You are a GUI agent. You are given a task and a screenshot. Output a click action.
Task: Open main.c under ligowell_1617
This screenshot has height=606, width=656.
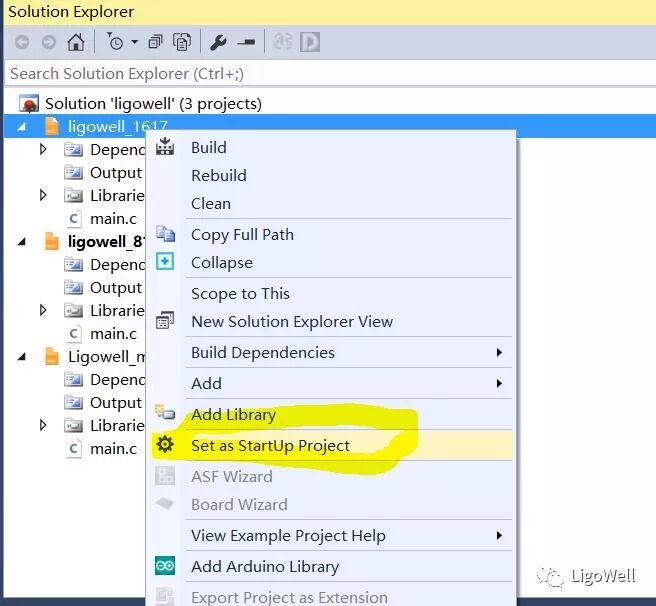(113, 218)
